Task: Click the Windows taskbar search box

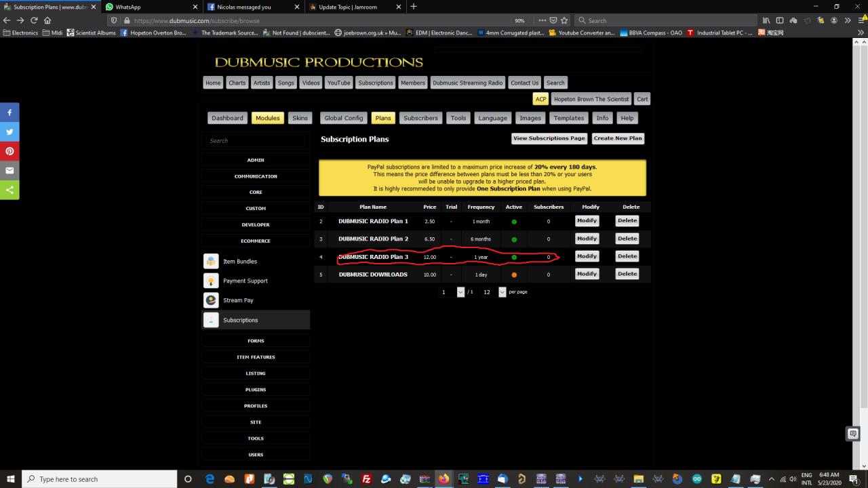Action: (x=100, y=479)
